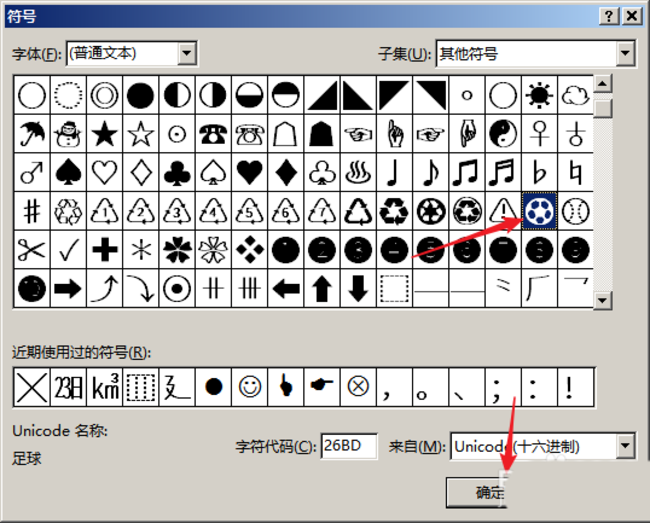Click the scissors symbol
The image size is (650, 523).
click(32, 249)
